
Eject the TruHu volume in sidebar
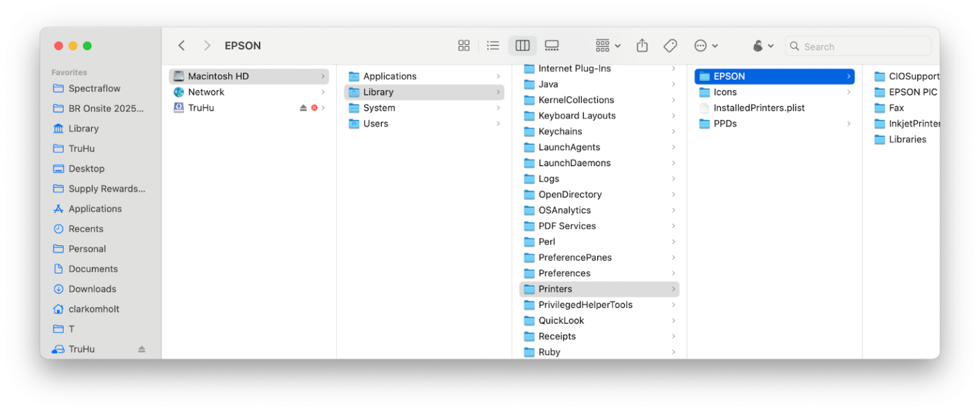(142, 349)
